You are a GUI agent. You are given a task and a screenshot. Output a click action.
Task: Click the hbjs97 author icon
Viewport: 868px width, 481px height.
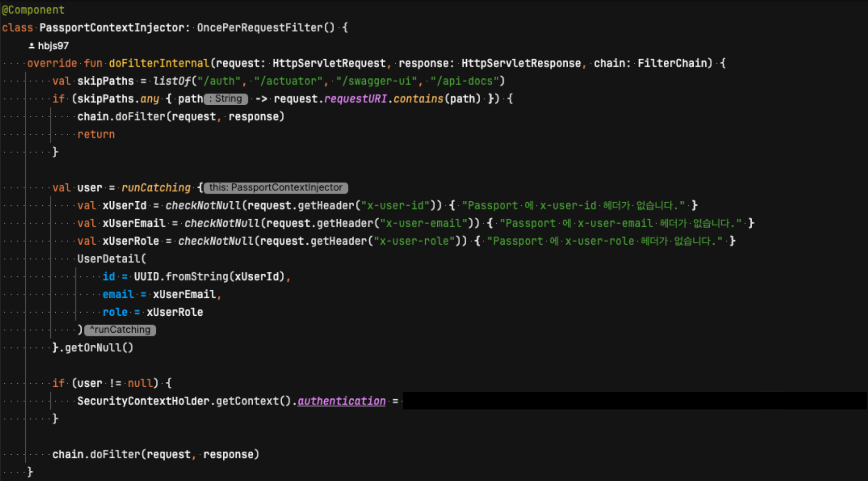[x=31, y=46]
